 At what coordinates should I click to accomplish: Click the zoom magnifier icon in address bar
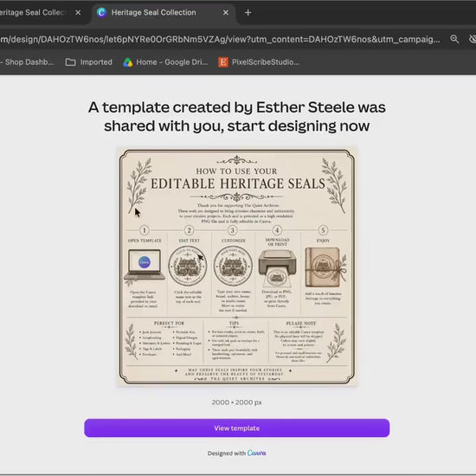pyautogui.click(x=454, y=39)
